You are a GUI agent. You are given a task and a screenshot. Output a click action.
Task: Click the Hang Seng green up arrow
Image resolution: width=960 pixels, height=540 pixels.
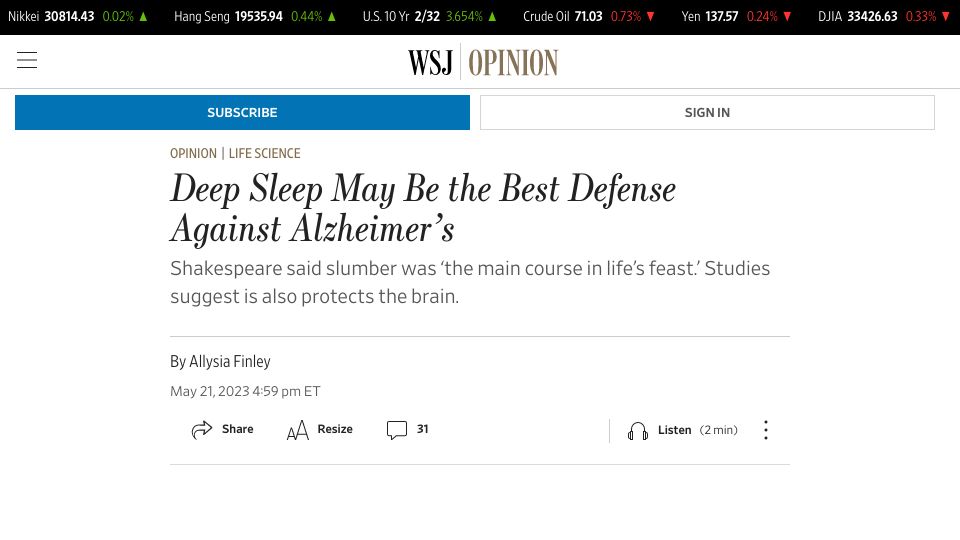[332, 17]
